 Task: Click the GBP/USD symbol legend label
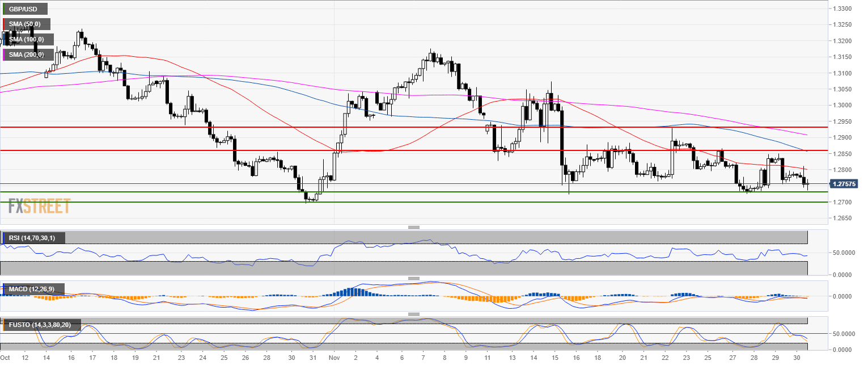click(x=25, y=9)
